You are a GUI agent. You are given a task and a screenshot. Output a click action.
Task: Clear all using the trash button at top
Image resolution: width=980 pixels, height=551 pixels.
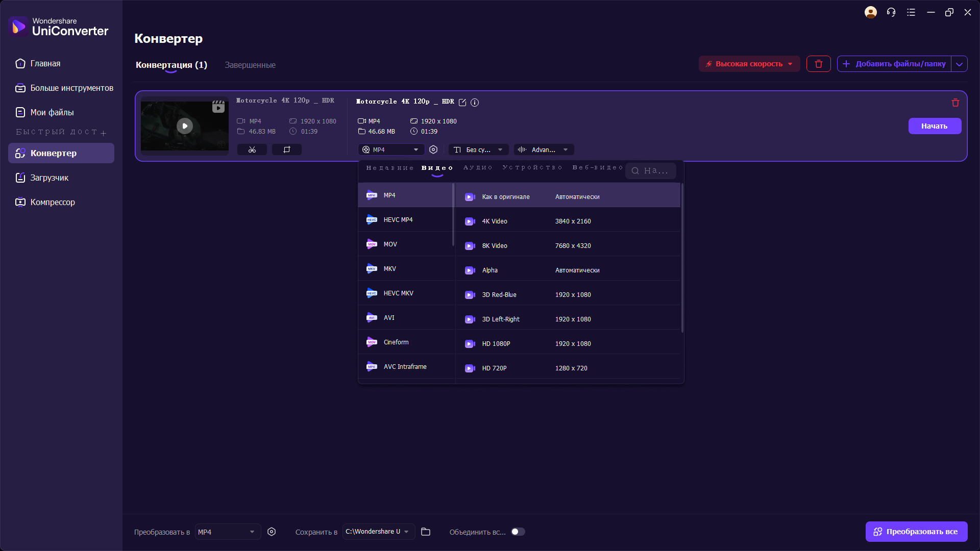pos(819,64)
